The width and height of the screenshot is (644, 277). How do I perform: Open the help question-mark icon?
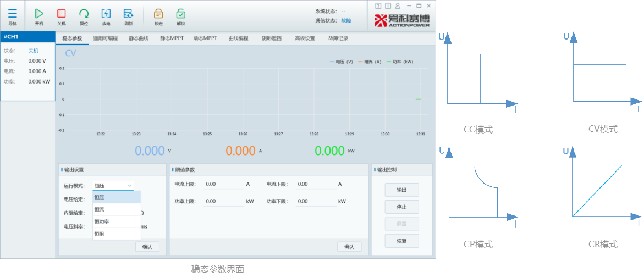click(x=378, y=5)
